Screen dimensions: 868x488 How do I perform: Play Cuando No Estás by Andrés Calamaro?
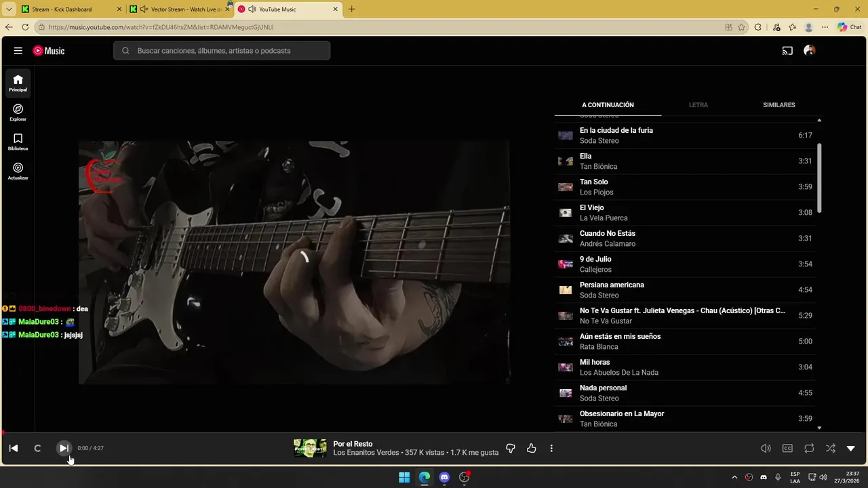pyautogui.click(x=685, y=239)
